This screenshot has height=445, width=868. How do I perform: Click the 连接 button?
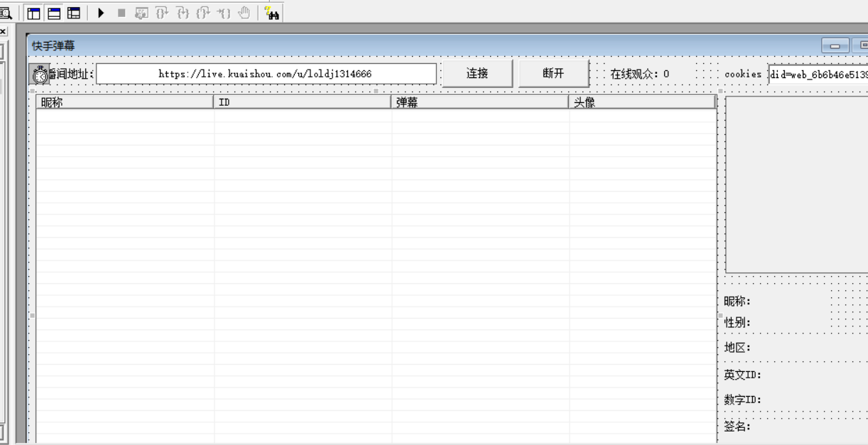(477, 73)
